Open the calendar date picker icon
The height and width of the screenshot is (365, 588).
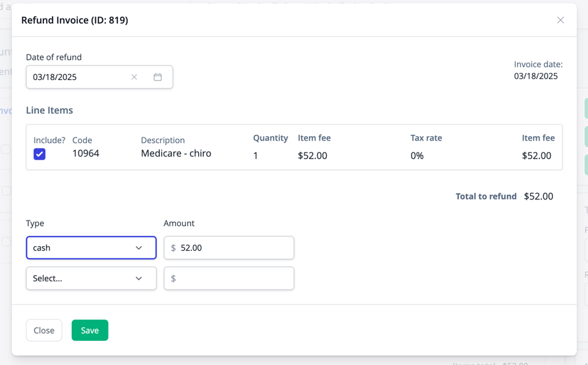point(158,77)
